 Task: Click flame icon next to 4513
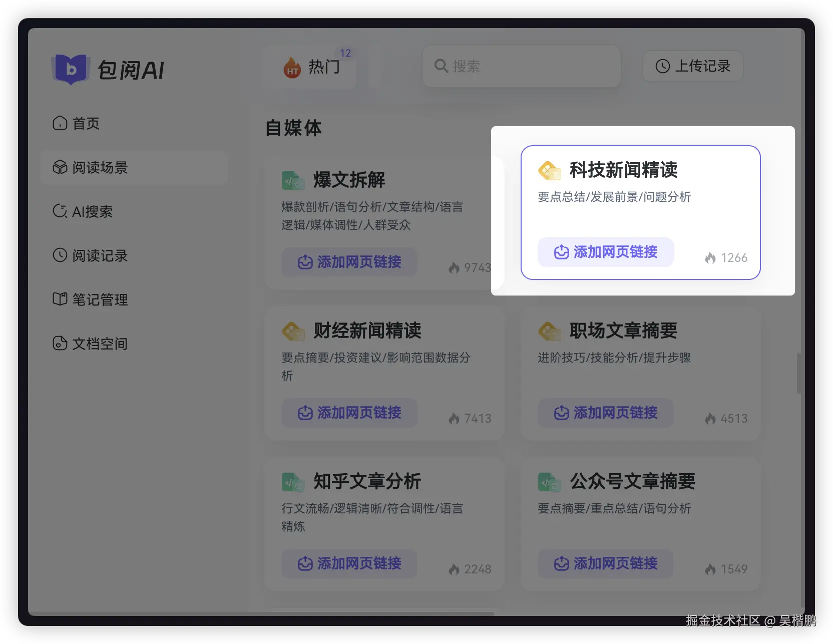[x=710, y=419]
